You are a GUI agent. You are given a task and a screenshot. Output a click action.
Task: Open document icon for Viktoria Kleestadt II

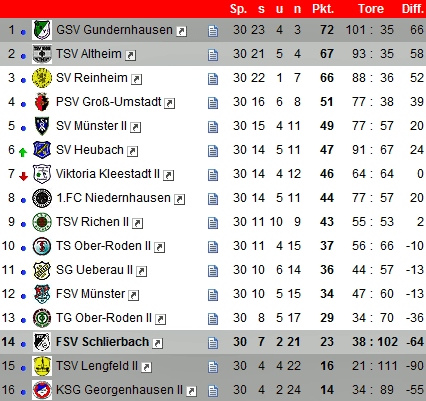[x=213, y=175]
